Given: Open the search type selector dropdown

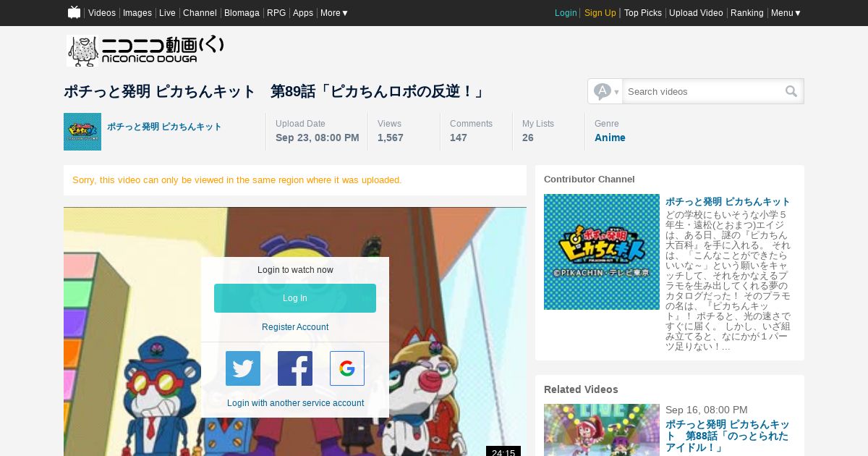Looking at the screenshot, I should pyautogui.click(x=606, y=91).
